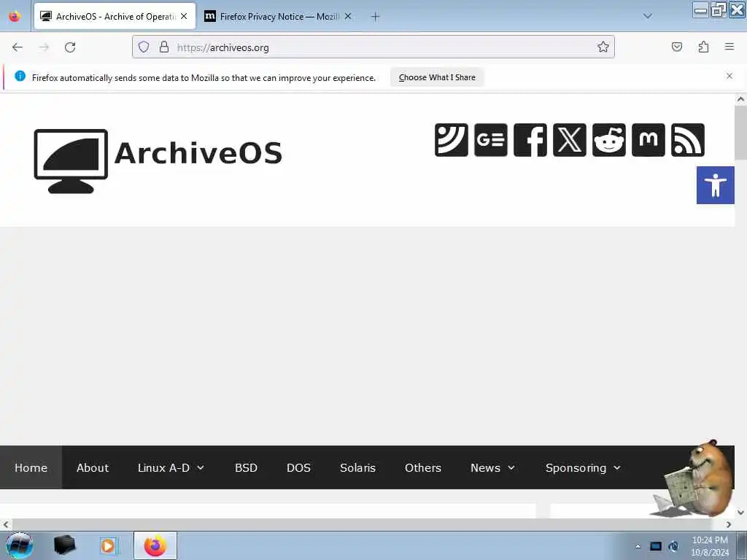Select Home in site navigation

pos(31,467)
